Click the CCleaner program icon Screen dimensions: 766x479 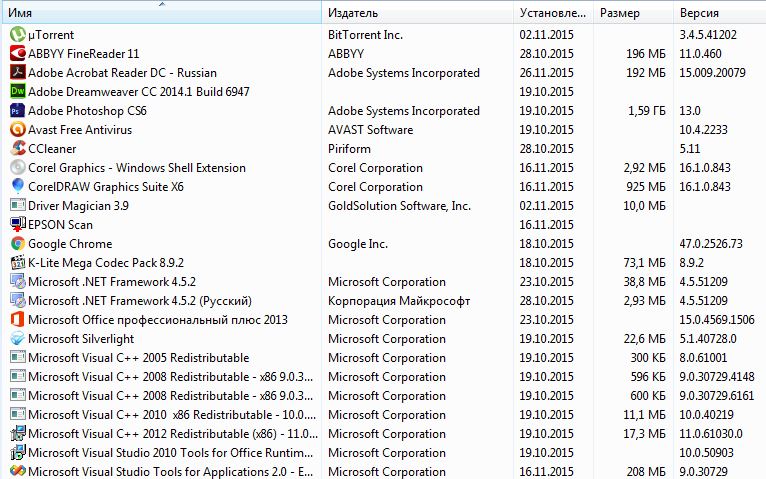point(18,148)
